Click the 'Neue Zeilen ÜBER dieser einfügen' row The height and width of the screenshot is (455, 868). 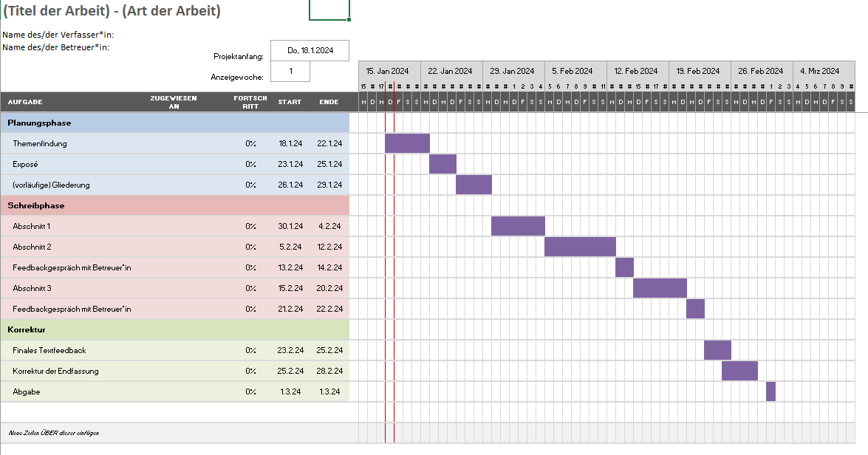53,433
